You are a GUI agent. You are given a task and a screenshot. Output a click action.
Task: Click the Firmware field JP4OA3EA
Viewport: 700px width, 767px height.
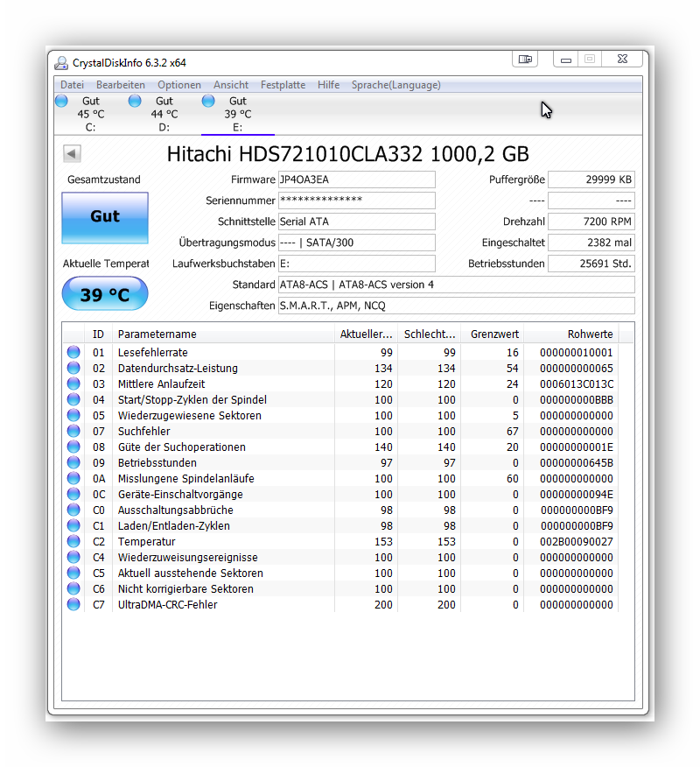(357, 179)
